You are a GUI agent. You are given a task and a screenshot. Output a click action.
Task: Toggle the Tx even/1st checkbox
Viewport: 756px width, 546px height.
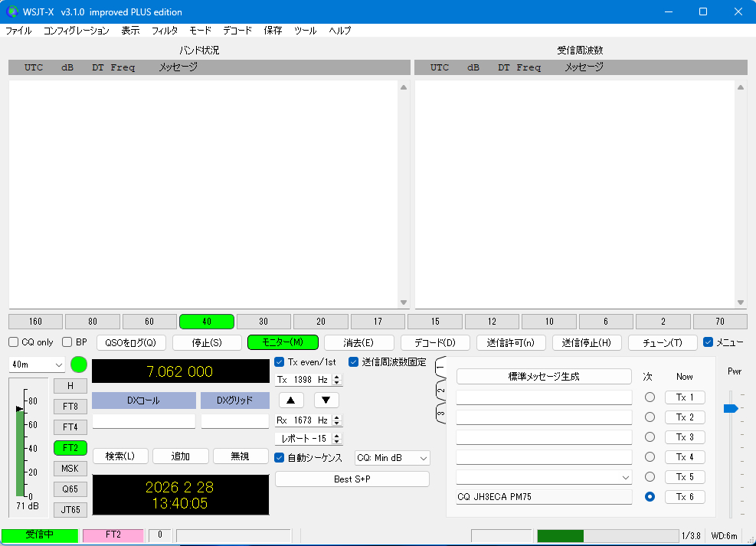280,362
